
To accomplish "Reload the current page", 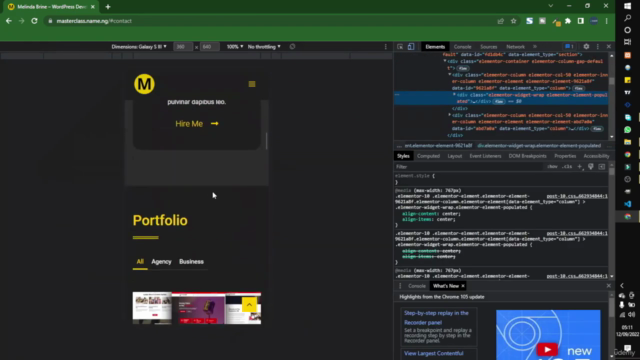I will (x=34, y=21).
